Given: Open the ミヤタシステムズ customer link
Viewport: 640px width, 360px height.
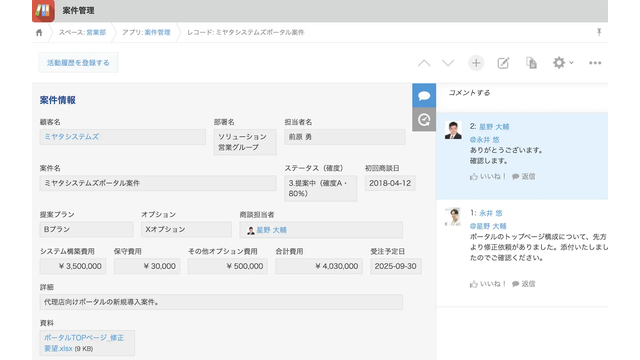Looking at the screenshot, I should pos(71,137).
